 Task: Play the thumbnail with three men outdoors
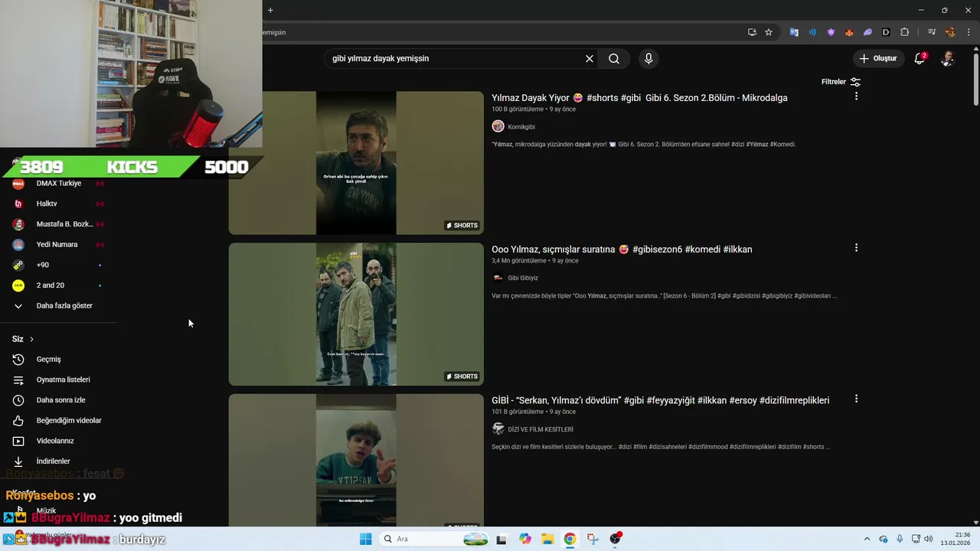pos(356,315)
